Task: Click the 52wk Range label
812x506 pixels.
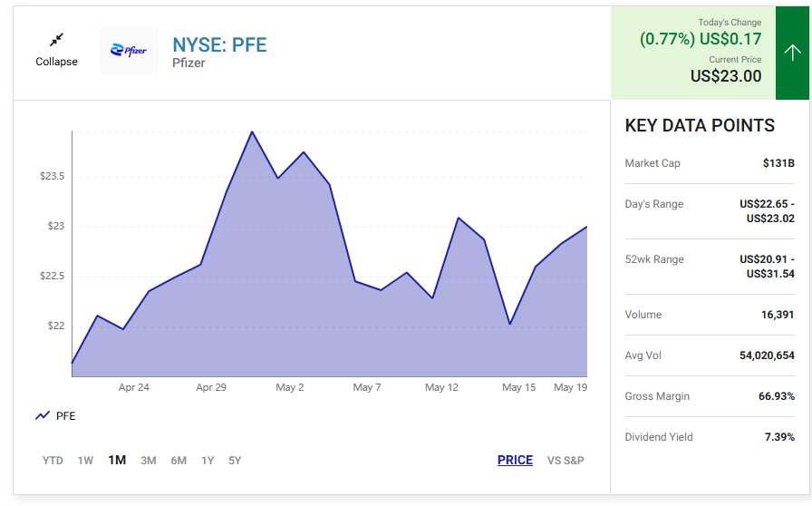Action: (x=654, y=259)
